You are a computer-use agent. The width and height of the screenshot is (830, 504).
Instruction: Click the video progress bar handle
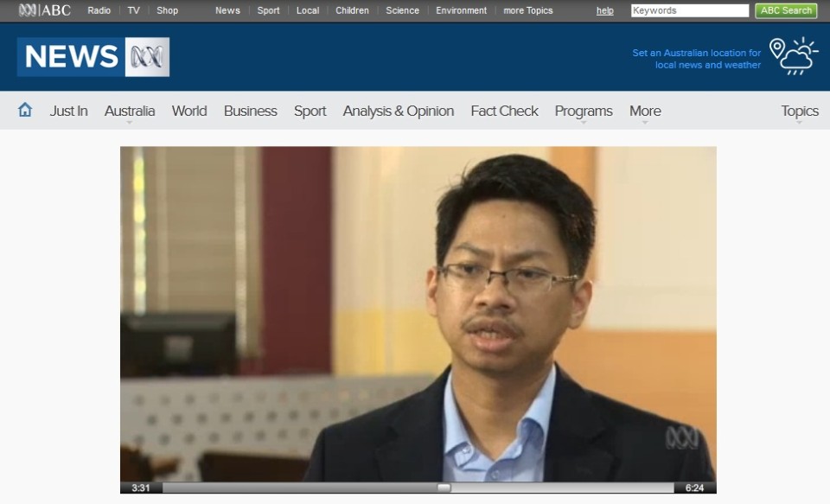444,488
